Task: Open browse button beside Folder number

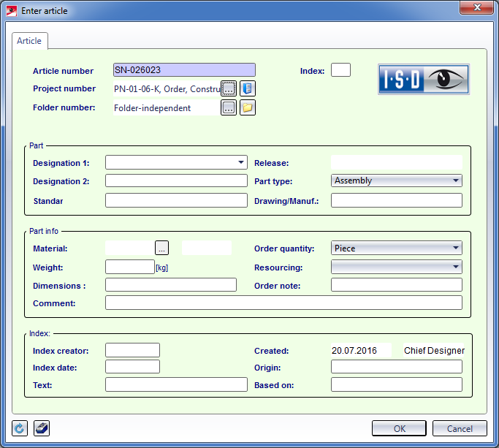Action: [x=229, y=108]
